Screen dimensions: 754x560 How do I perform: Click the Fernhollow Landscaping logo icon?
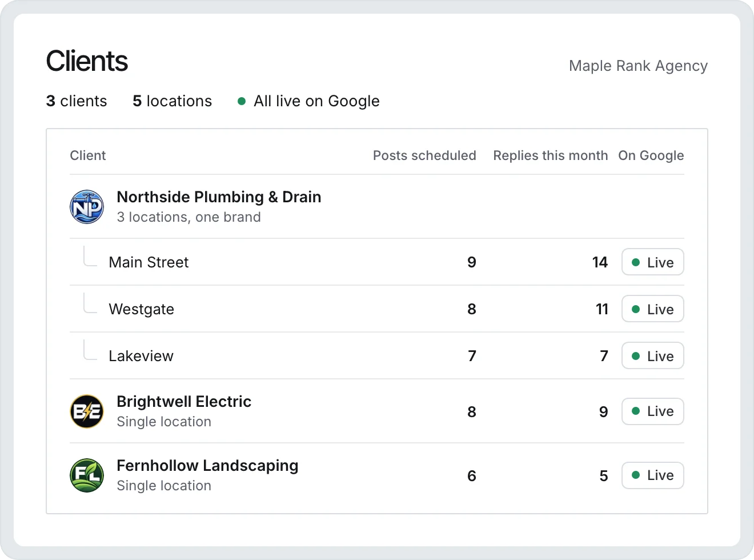pos(87,475)
